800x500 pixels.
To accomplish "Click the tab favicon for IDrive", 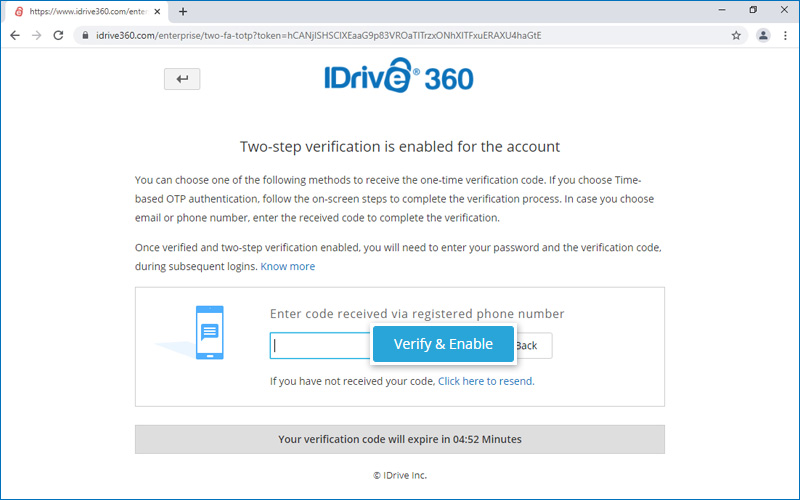I will [19, 11].
